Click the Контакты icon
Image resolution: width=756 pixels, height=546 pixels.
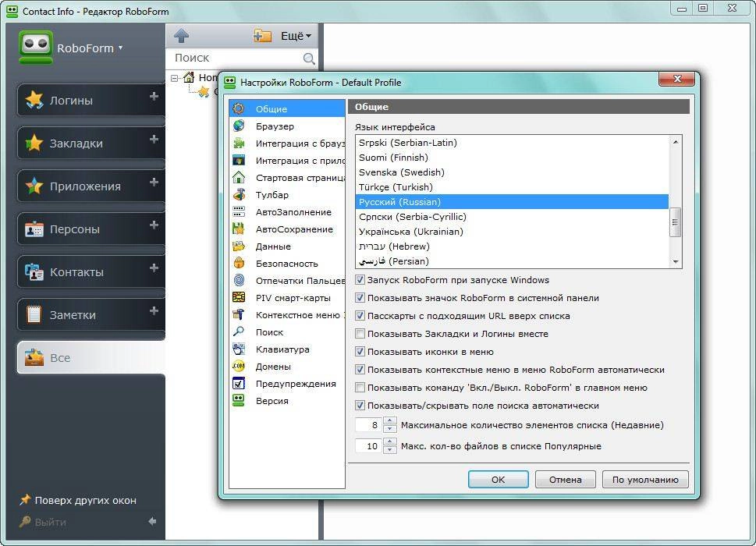coord(34,271)
